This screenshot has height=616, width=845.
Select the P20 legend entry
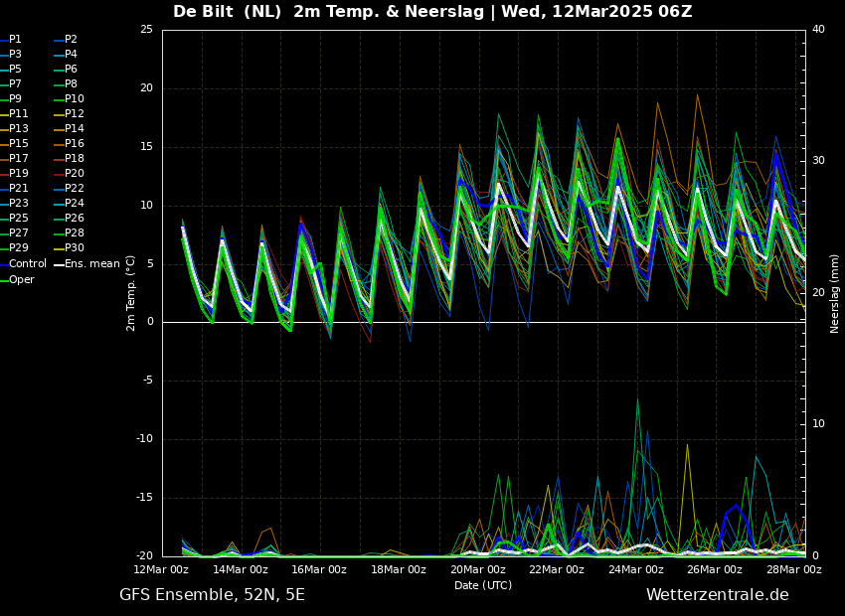[75, 174]
